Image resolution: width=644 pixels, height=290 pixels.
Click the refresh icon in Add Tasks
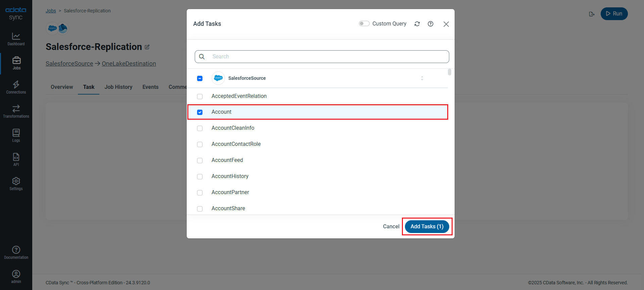point(417,24)
